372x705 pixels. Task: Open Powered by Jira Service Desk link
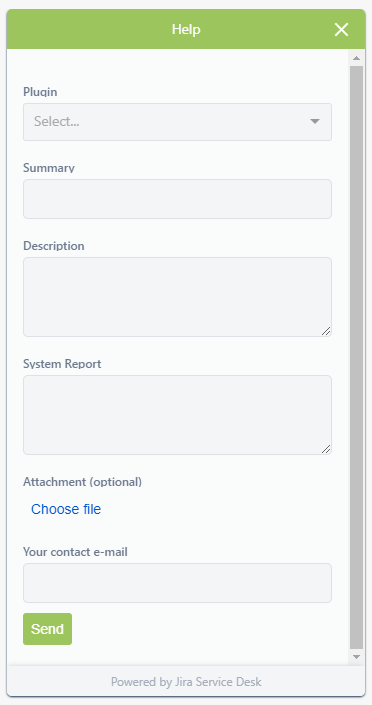[x=186, y=682]
